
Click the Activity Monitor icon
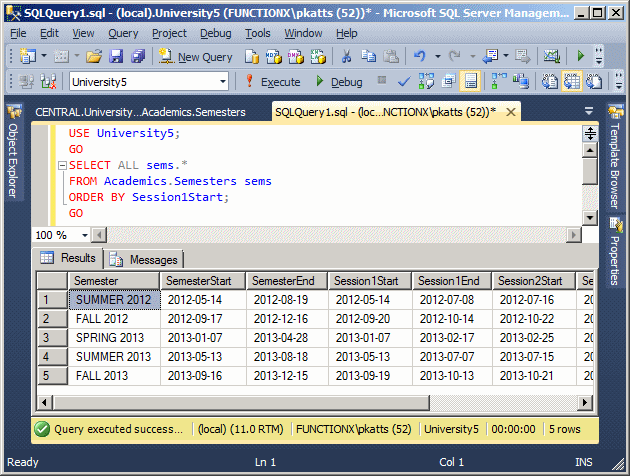point(552,56)
